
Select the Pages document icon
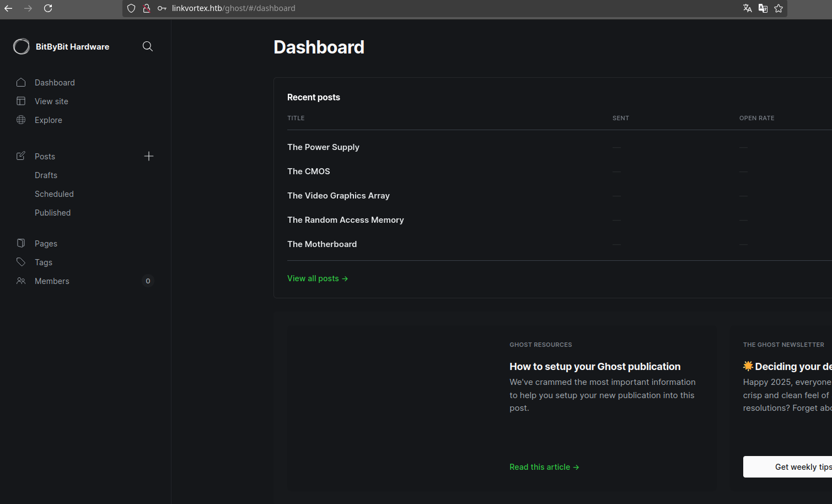(x=21, y=243)
